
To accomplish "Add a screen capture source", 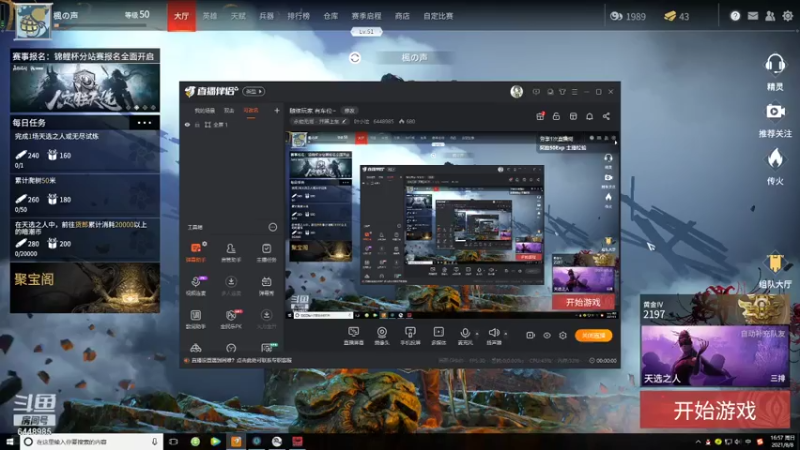I will pos(354,336).
